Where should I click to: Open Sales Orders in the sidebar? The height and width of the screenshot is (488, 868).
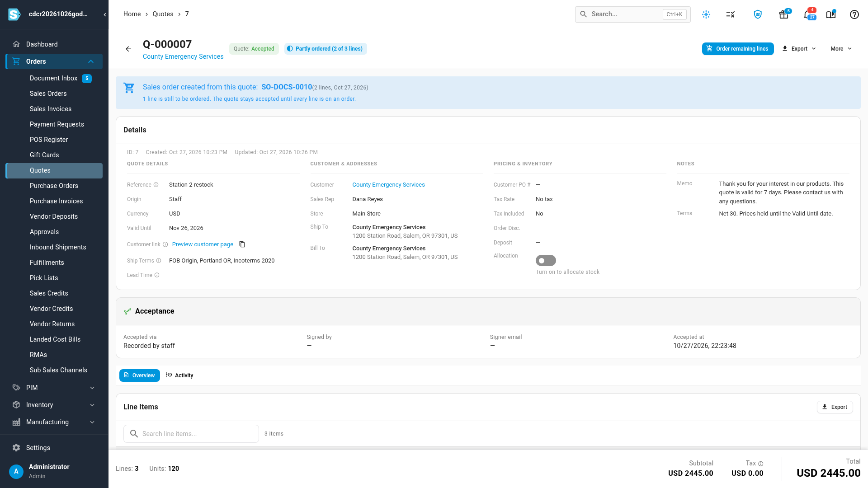point(54,94)
